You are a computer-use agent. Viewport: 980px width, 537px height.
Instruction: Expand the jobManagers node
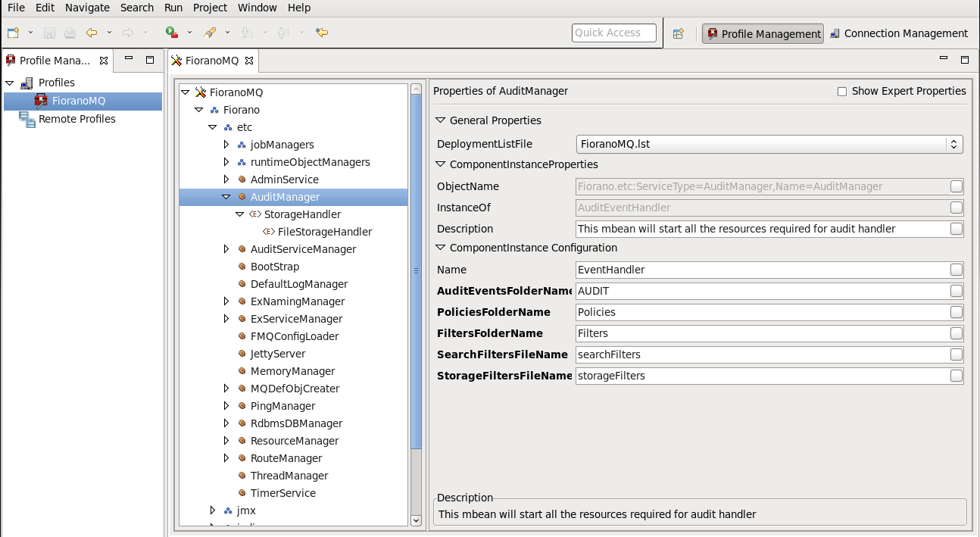[226, 145]
